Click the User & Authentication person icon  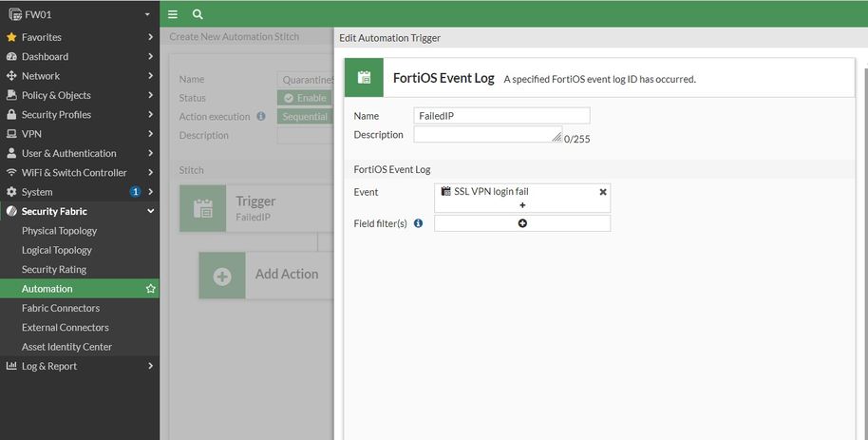pyautogui.click(x=11, y=154)
